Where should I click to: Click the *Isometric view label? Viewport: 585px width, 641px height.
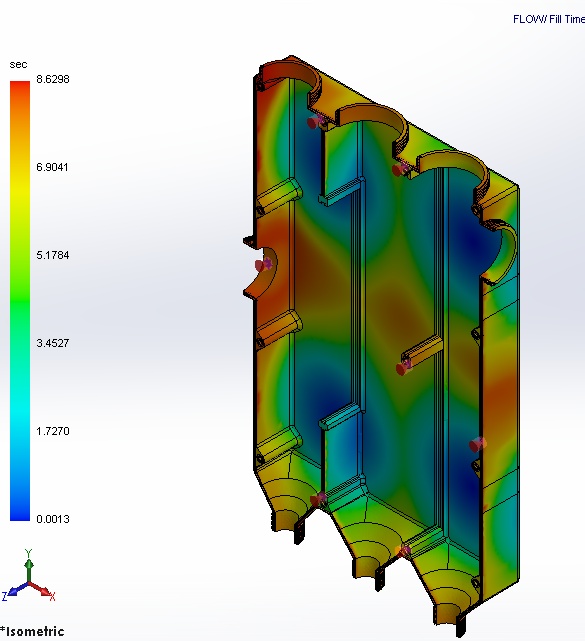click(32, 632)
